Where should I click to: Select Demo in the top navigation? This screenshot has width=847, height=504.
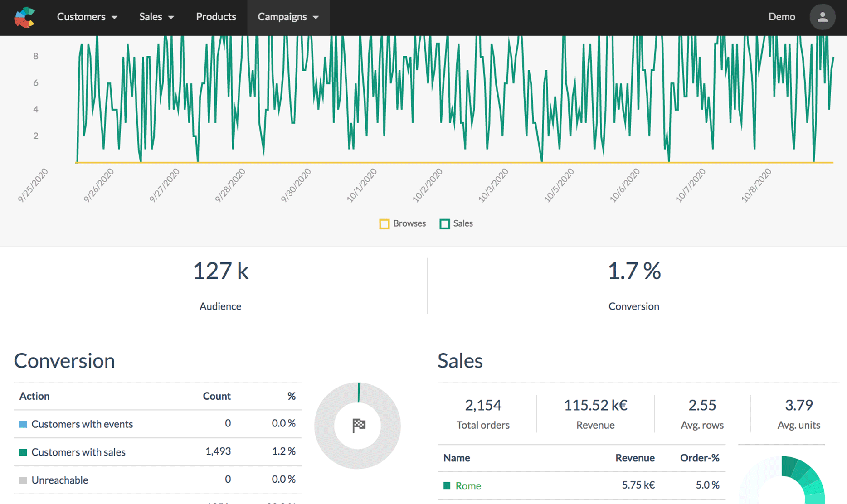point(782,17)
